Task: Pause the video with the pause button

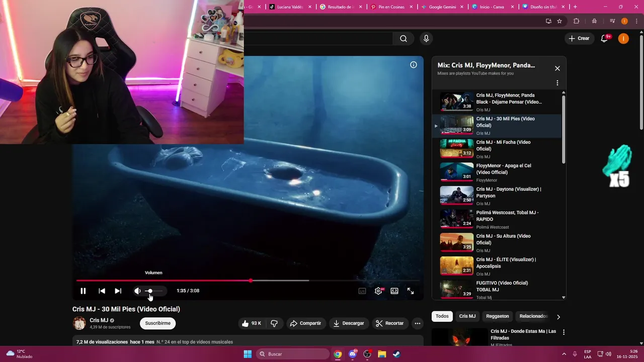Action: [83, 291]
